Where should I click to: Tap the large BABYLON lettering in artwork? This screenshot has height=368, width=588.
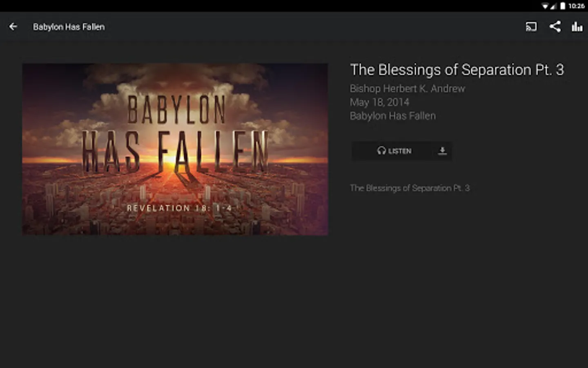coord(176,110)
